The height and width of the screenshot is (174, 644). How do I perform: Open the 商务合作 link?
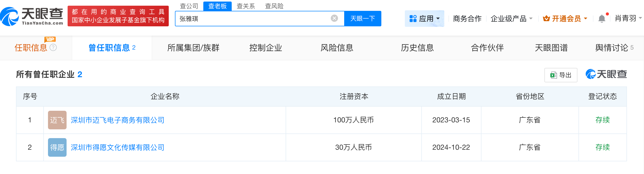pyautogui.click(x=467, y=19)
